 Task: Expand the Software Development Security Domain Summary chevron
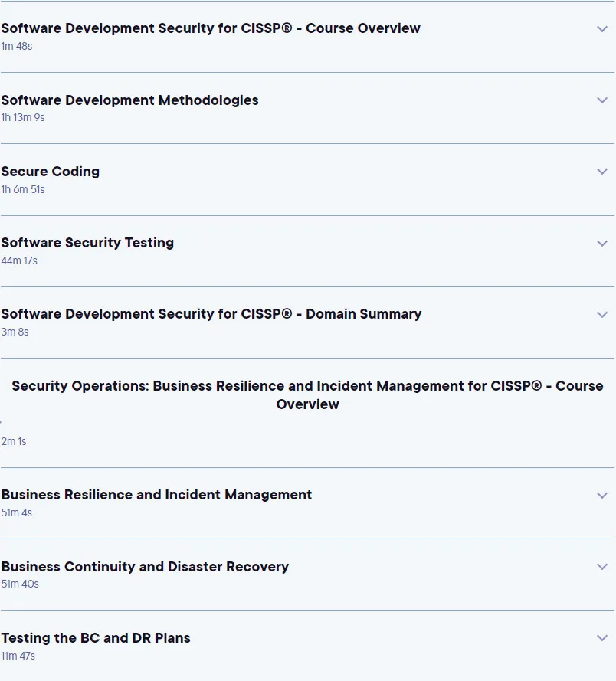602,314
